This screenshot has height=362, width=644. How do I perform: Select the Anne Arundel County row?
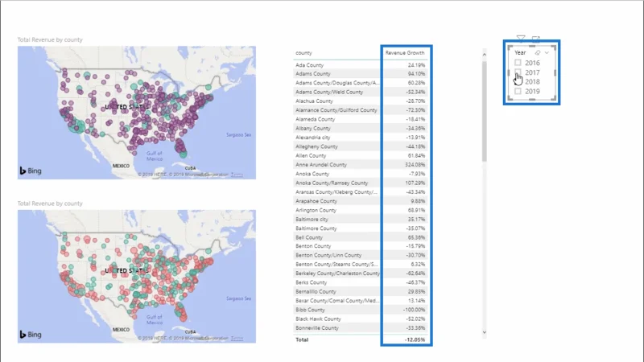point(361,165)
